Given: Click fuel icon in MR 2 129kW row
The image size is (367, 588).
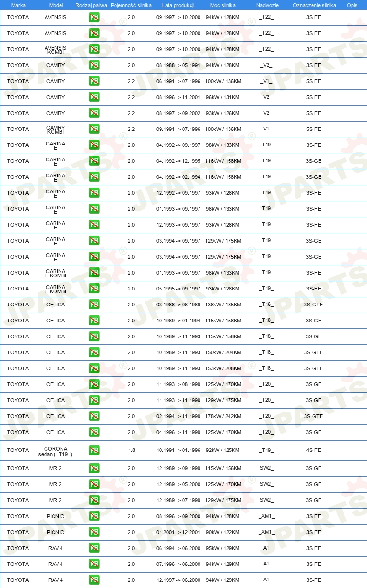Looking at the screenshot, I should click(x=94, y=500).
